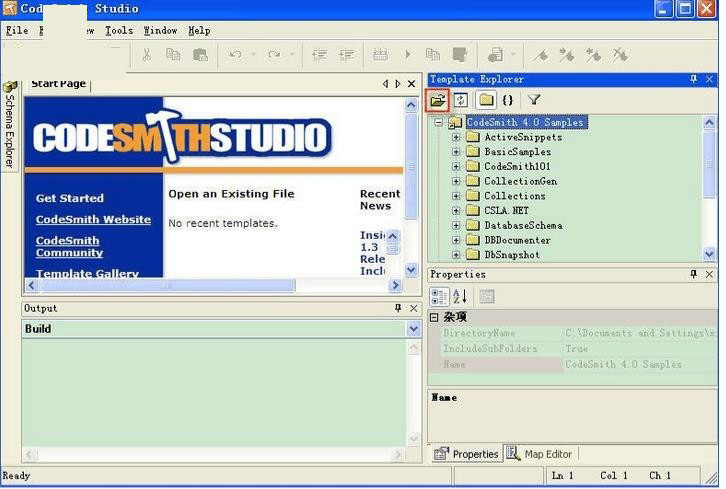The height and width of the screenshot is (489, 726).
Task: Expand the DatabaseSchema folder
Action: pyautogui.click(x=456, y=226)
